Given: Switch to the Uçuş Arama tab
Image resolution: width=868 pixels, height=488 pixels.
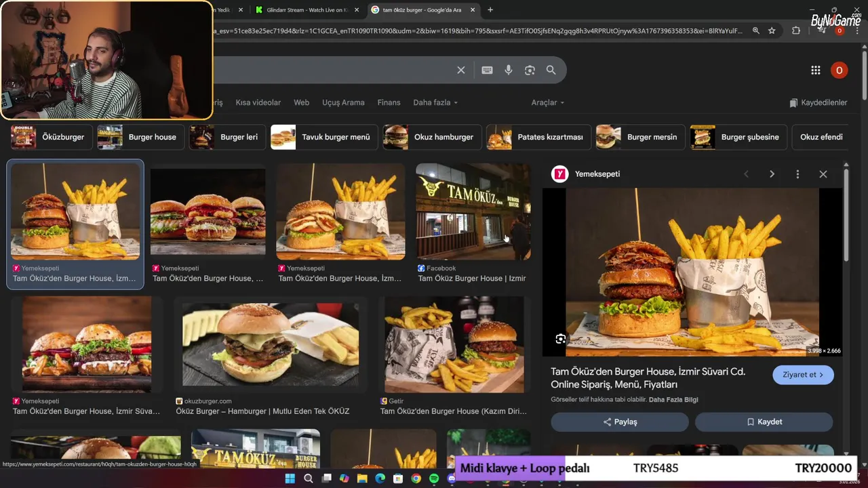Looking at the screenshot, I should 343,102.
